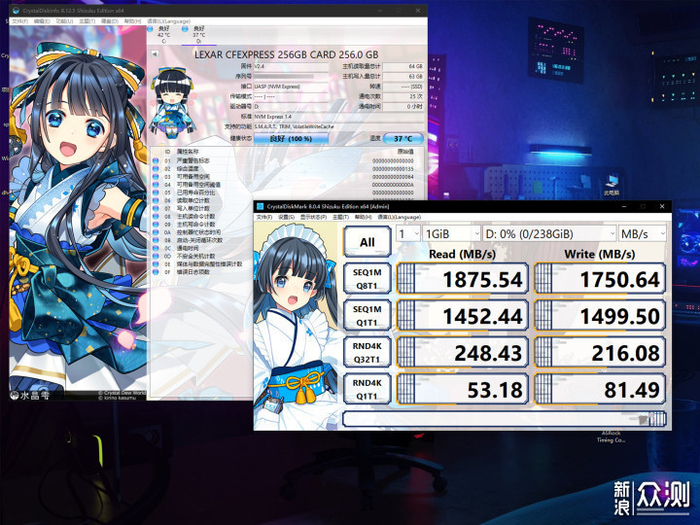This screenshot has width=700, height=525.
Task: Open the 显示状态(P) menu in CrystalDiskMark
Action: pos(313,217)
